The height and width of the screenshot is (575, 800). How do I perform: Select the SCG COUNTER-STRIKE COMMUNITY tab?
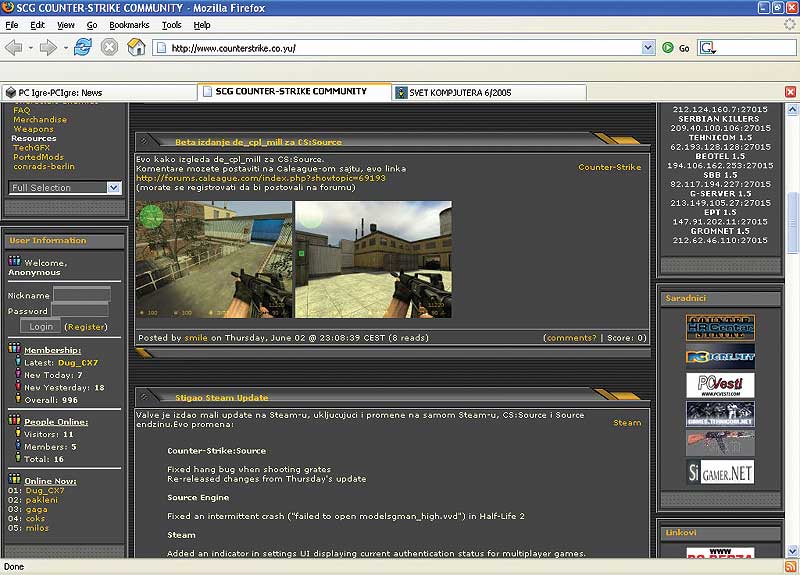pos(294,91)
